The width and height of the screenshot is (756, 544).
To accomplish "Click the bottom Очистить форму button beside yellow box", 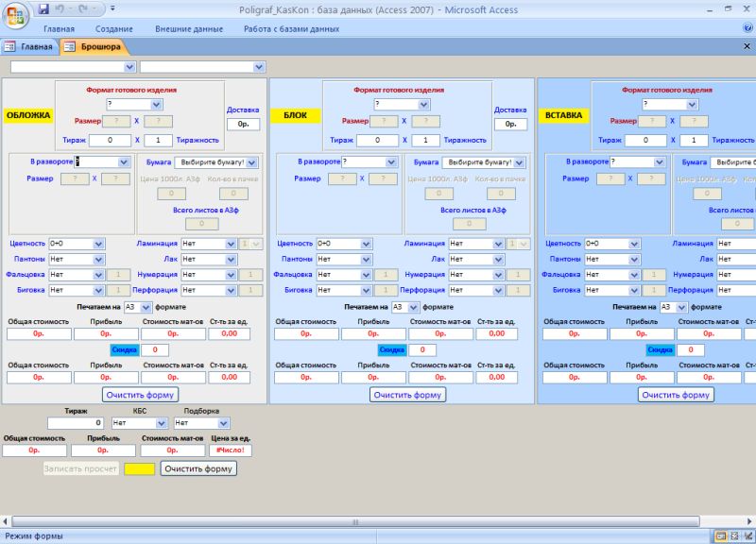I will [x=198, y=468].
